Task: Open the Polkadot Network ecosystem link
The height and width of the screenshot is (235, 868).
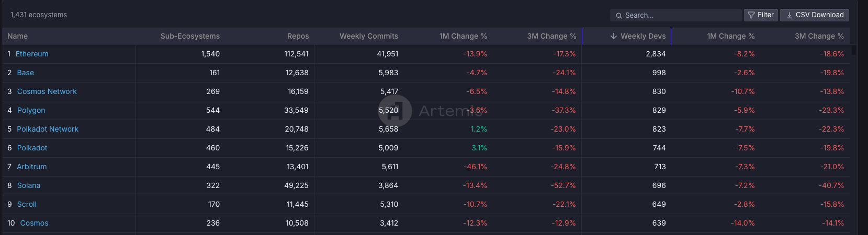Action: pyautogui.click(x=48, y=129)
